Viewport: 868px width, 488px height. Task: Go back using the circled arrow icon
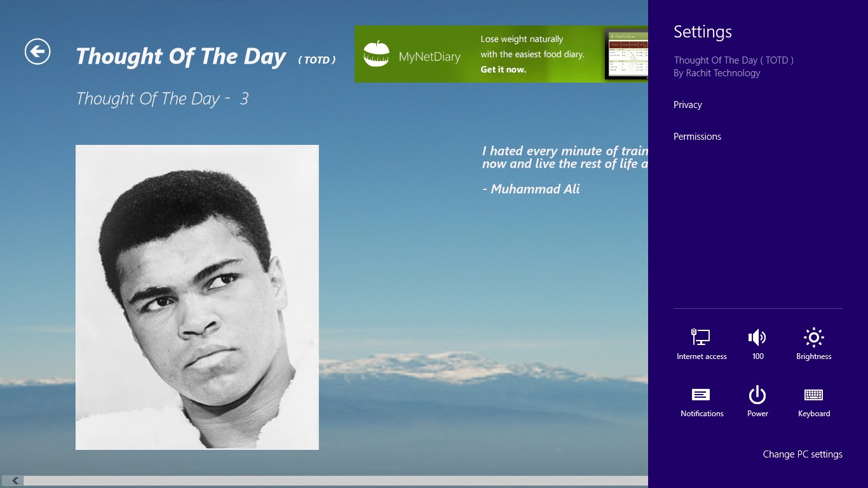point(37,51)
